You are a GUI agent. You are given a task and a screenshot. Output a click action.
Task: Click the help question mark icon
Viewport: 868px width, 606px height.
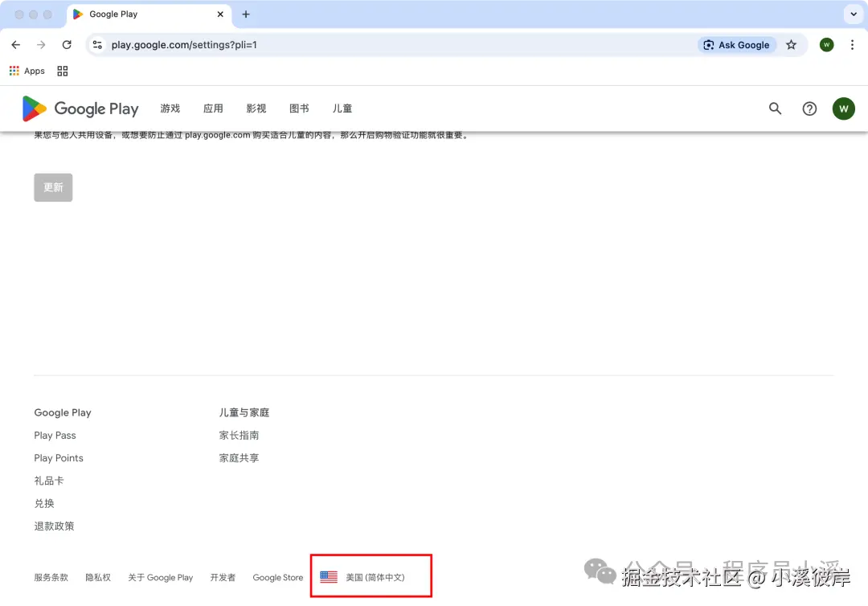pyautogui.click(x=809, y=109)
